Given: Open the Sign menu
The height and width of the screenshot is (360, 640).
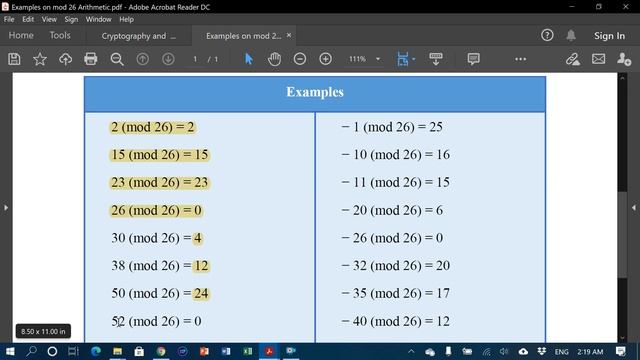Looking at the screenshot, I should click(x=71, y=19).
